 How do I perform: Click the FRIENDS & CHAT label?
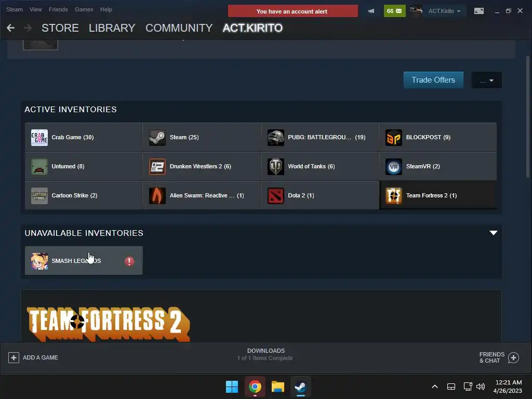coord(491,357)
